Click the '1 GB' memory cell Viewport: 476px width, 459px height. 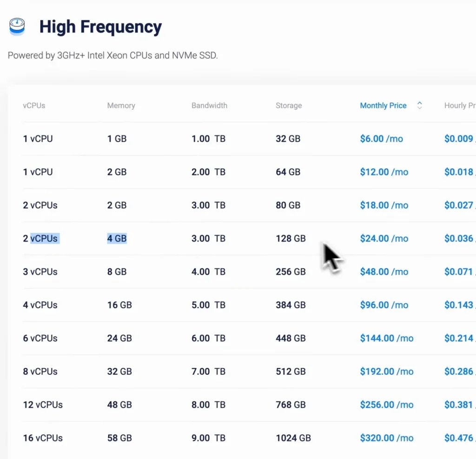pyautogui.click(x=117, y=139)
